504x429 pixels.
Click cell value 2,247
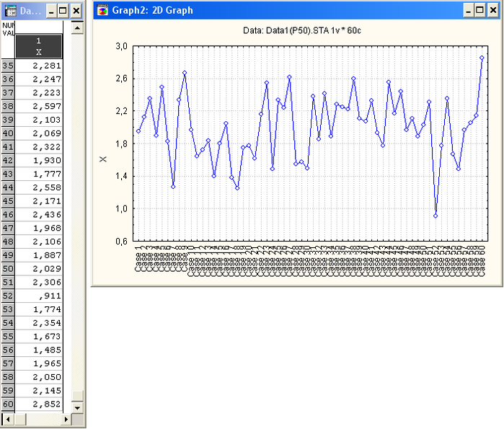tap(38, 79)
